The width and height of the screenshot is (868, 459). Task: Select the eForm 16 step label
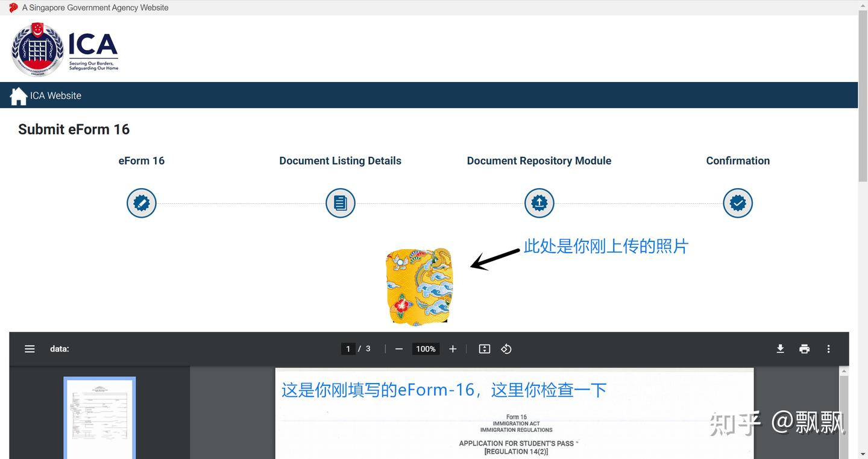pos(142,160)
